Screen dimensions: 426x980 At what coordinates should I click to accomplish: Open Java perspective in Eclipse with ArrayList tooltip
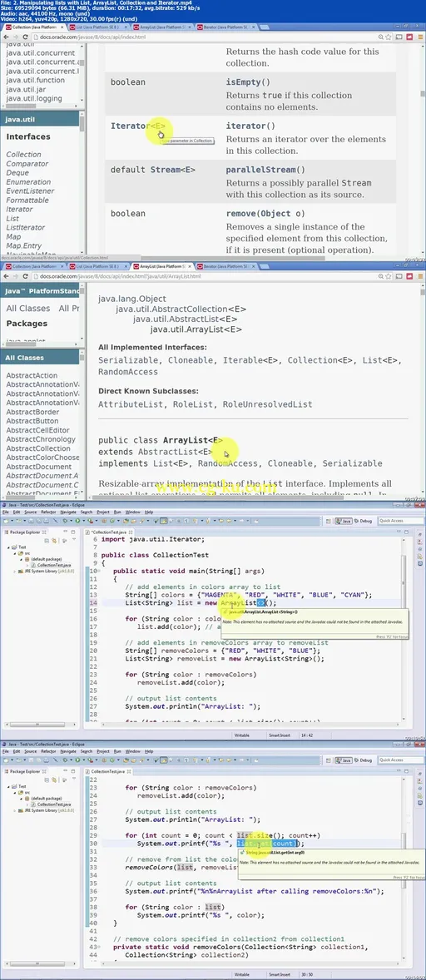(x=344, y=521)
